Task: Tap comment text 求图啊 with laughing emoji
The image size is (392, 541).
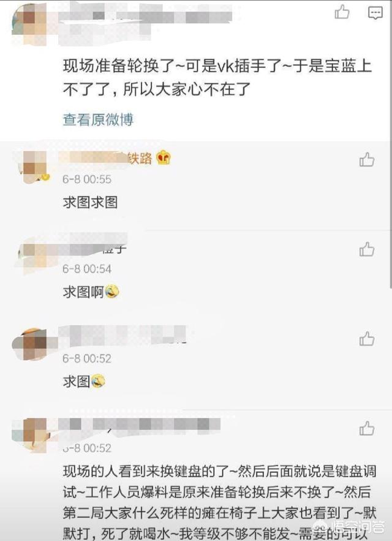Action: [91, 292]
